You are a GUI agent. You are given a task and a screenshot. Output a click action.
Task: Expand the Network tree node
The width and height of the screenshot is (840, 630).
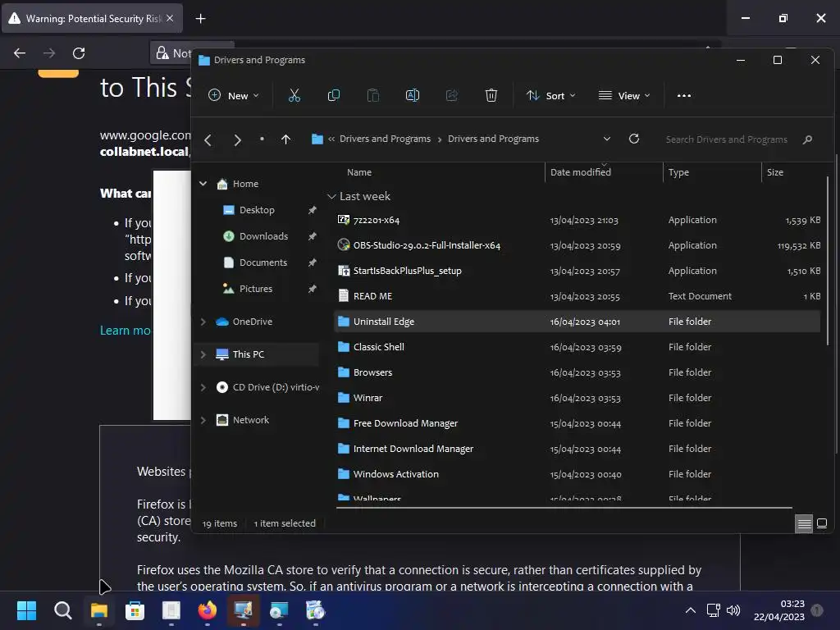[203, 420]
